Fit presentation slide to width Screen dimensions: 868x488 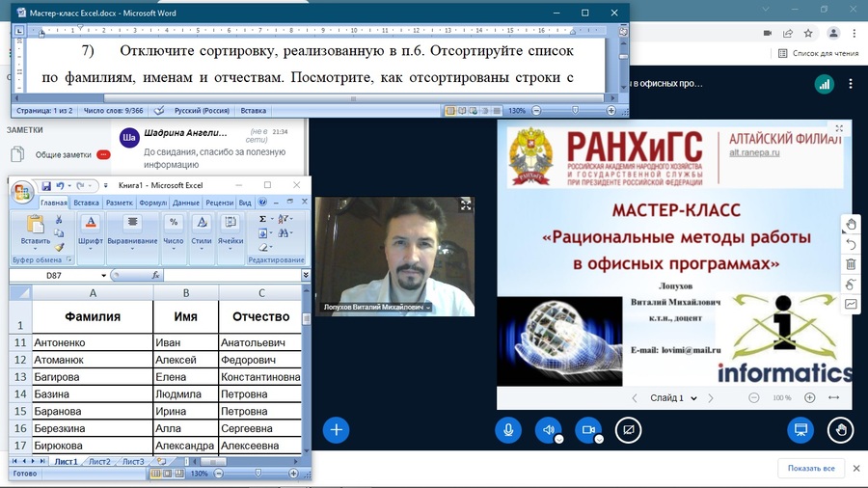[x=833, y=397]
